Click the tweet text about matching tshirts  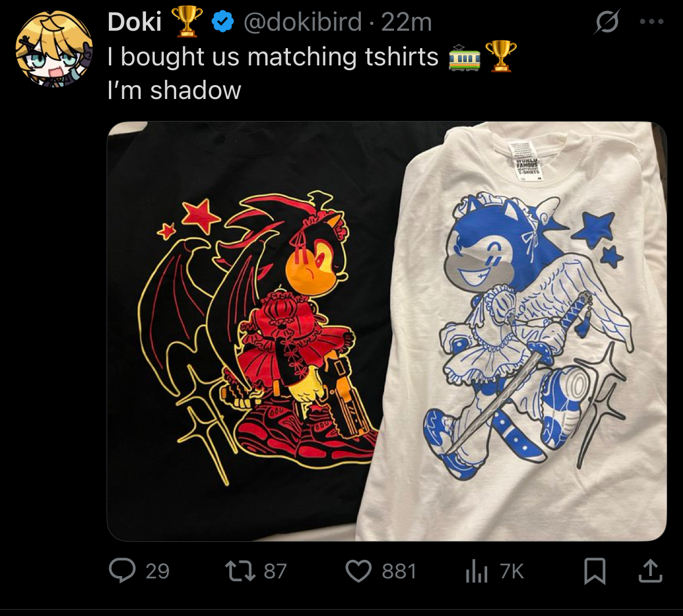click(x=273, y=57)
